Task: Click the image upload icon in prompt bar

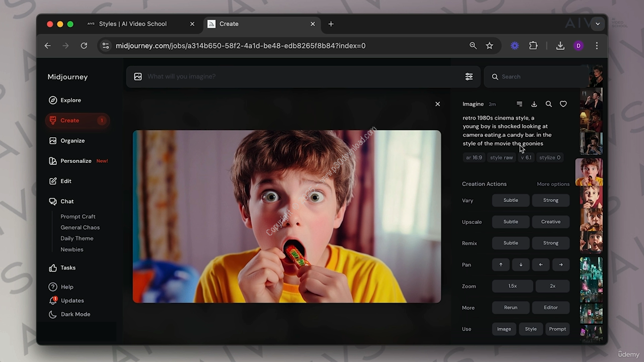Action: tap(138, 76)
